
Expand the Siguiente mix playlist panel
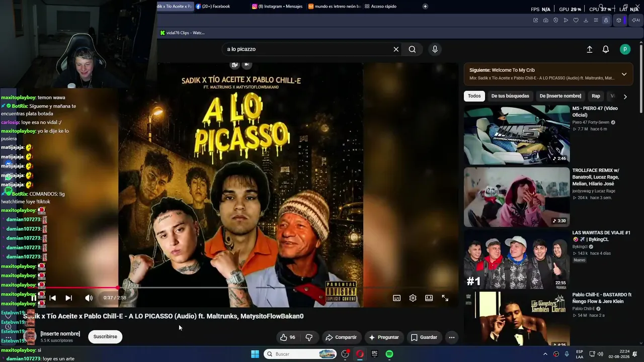click(624, 74)
